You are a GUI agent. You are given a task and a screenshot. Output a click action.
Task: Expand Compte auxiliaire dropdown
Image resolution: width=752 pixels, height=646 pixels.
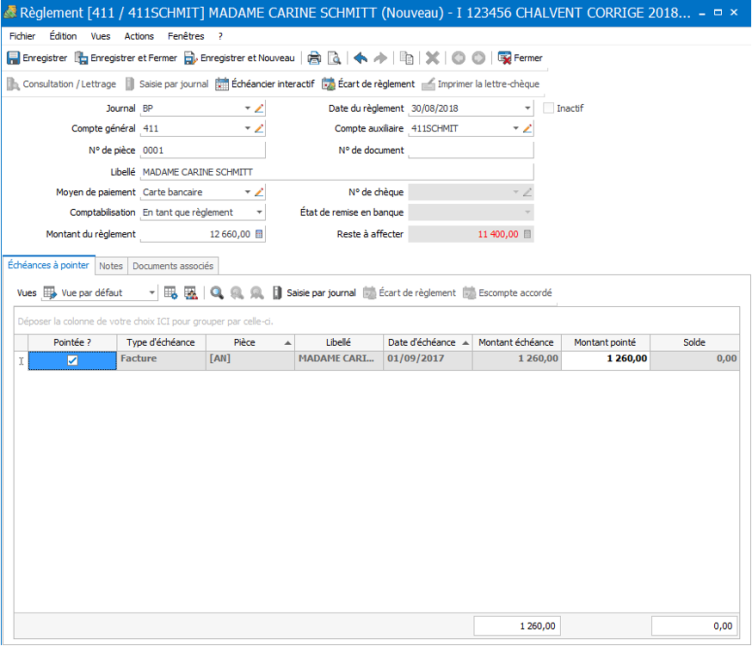coord(516,129)
